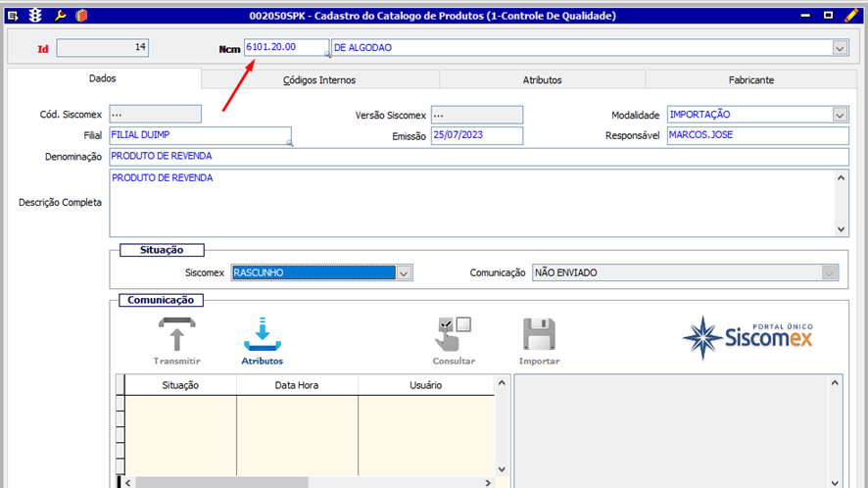Click the Responsável field
The height and width of the screenshot is (488, 868).
point(758,135)
